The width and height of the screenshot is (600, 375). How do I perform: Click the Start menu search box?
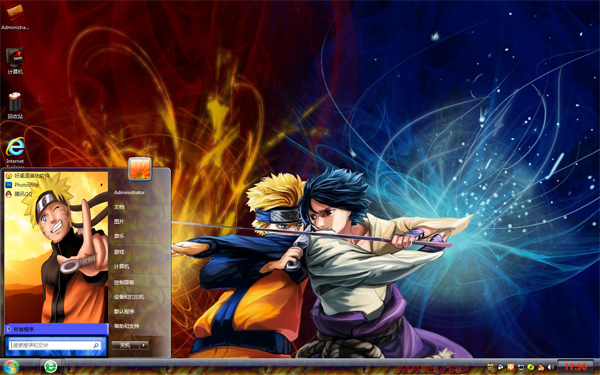(55, 345)
